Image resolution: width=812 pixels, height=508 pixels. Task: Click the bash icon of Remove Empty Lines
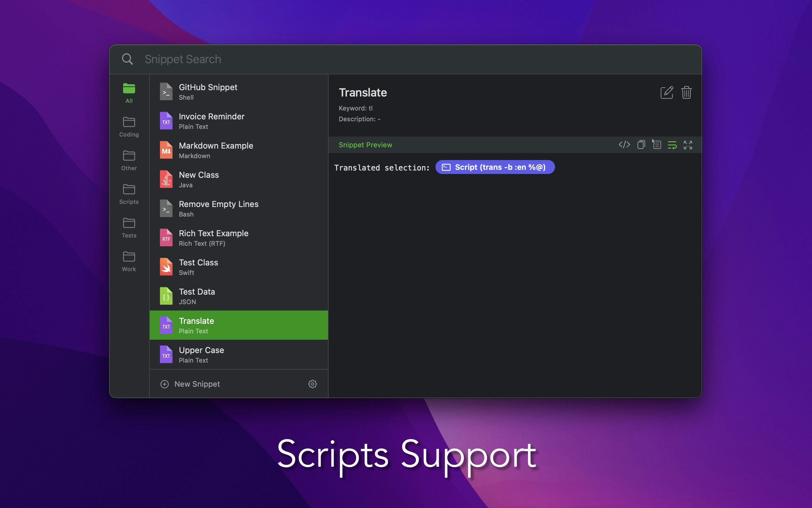point(166,209)
